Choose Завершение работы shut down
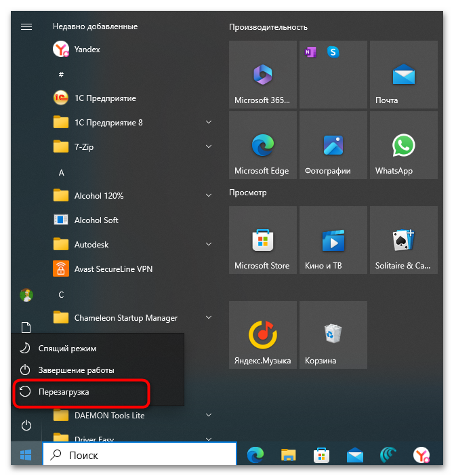This screenshot has height=476, width=454. [x=98, y=370]
